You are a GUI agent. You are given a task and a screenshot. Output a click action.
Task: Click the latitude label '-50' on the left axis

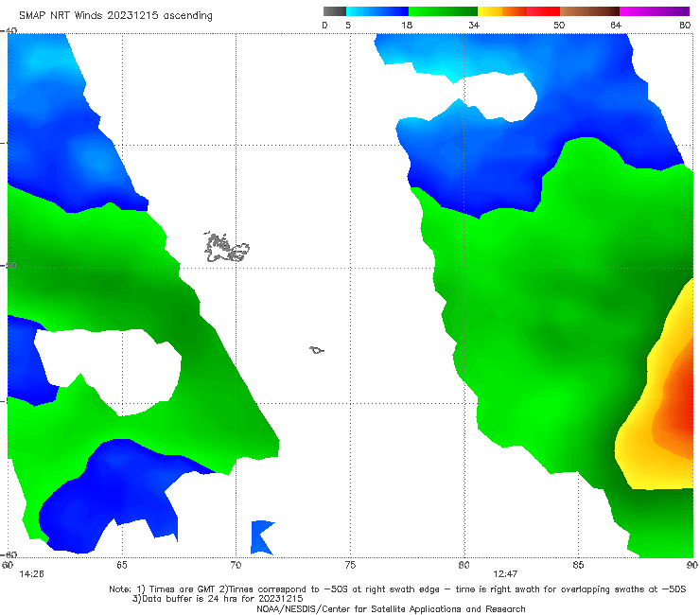9,266
